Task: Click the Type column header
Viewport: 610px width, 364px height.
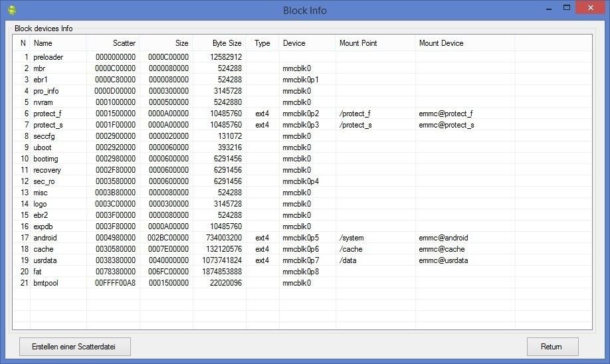Action: [262, 43]
